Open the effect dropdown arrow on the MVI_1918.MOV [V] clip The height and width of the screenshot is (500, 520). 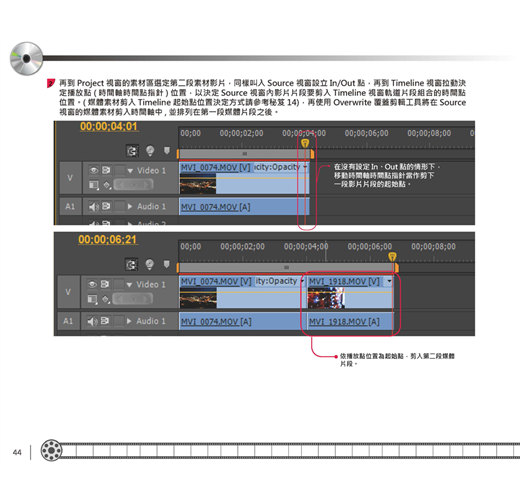389,281
